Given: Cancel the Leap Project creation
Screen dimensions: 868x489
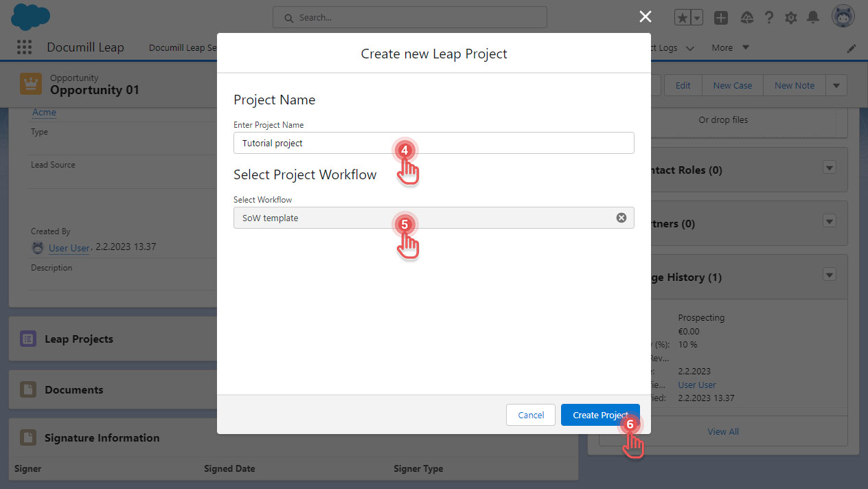Looking at the screenshot, I should click(x=530, y=415).
